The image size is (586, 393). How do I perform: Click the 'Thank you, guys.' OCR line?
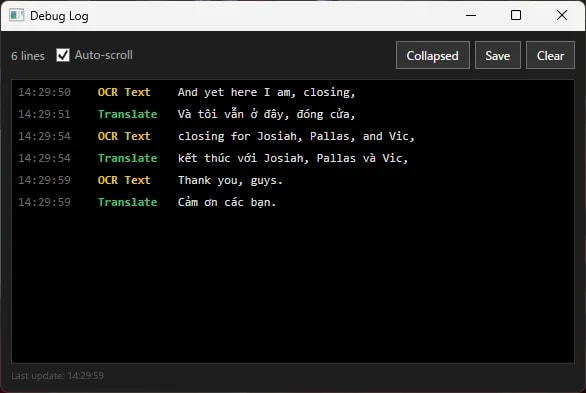tap(230, 180)
